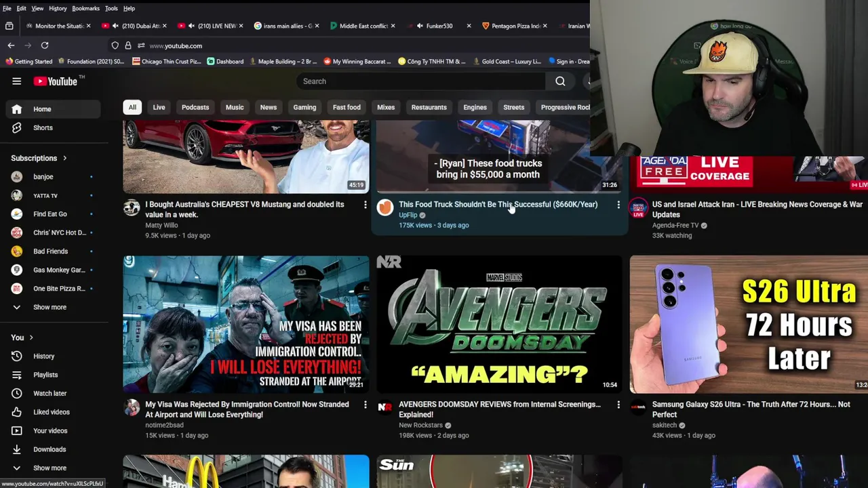Open the Chicago Thin Crust Pizza bookmark
Screen dimensions: 868x488
tap(166, 62)
